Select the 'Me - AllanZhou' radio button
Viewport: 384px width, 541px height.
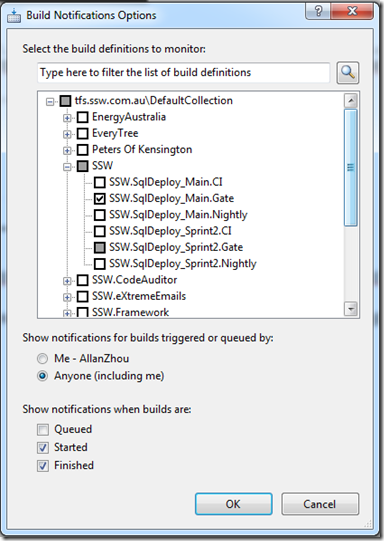pos(42,359)
